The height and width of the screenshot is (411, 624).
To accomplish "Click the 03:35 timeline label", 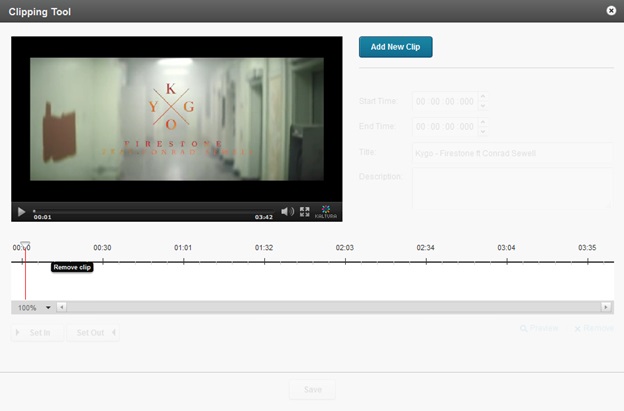I will coord(587,247).
